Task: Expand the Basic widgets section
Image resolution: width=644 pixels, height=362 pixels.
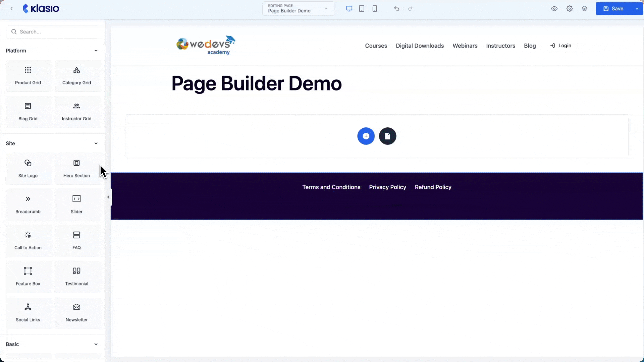Action: pyautogui.click(x=96, y=344)
